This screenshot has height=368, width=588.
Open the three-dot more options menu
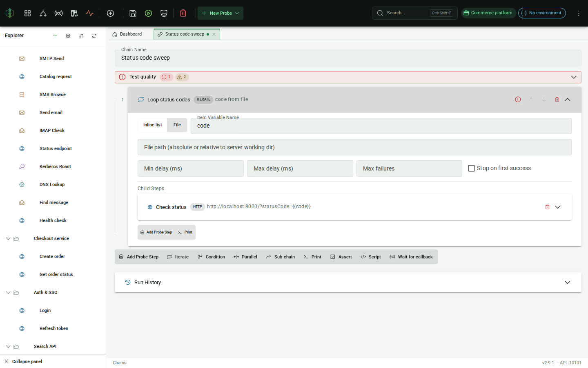[x=579, y=13]
